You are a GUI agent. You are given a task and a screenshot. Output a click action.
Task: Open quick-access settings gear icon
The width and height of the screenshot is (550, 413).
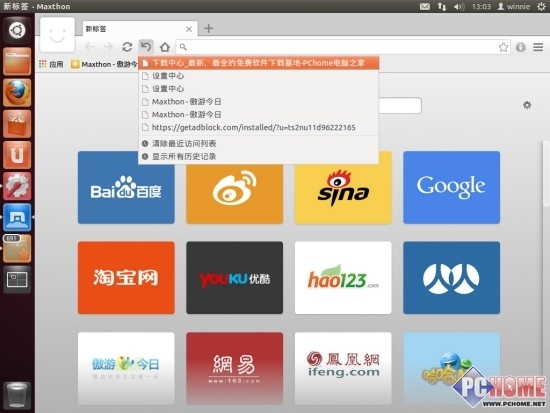pyautogui.click(x=527, y=105)
